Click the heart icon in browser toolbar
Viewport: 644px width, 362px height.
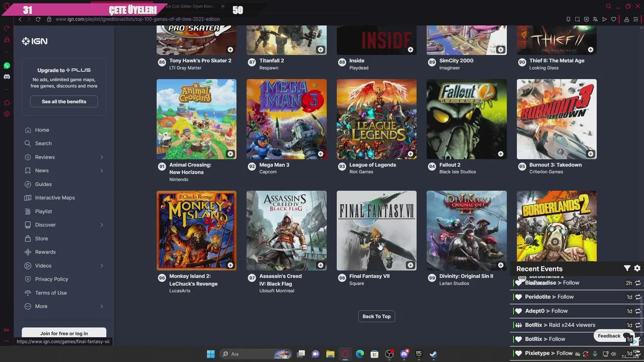[613, 19]
